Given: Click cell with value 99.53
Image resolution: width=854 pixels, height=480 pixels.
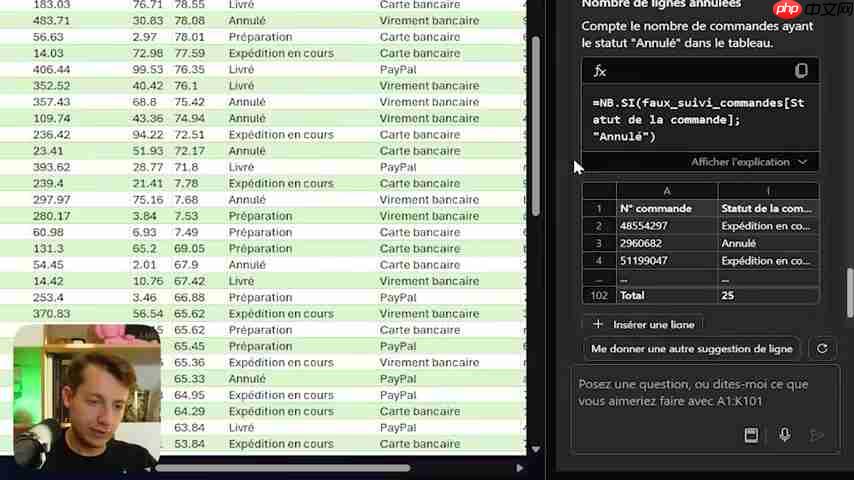Looking at the screenshot, I should coord(148,70).
